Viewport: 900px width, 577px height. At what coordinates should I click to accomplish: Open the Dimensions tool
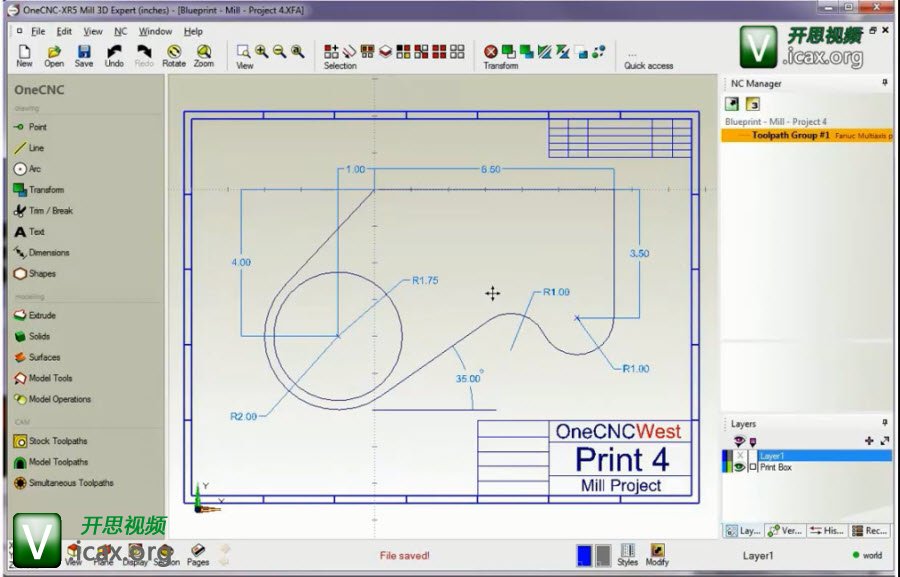coord(41,253)
